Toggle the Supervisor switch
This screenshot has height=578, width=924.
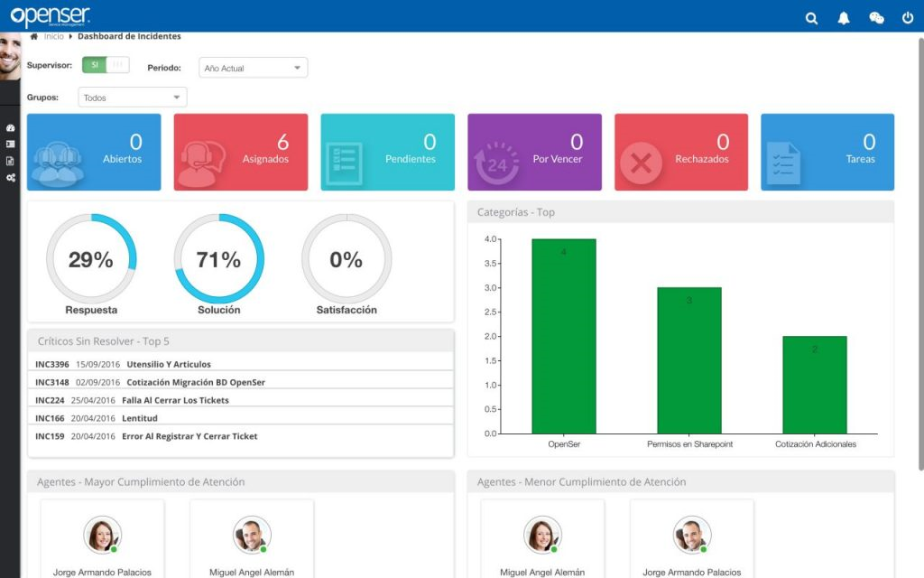(x=106, y=65)
